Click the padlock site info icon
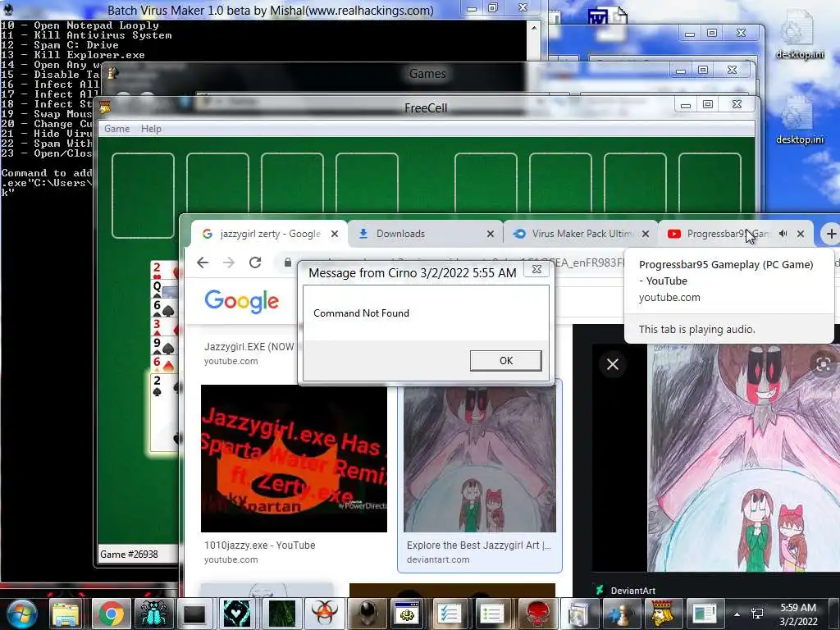The width and height of the screenshot is (840, 630). point(288,262)
